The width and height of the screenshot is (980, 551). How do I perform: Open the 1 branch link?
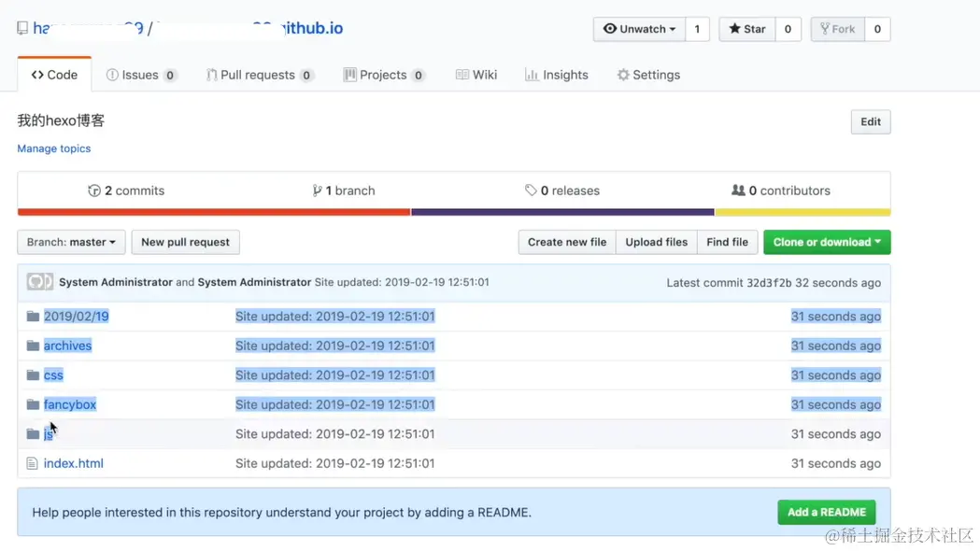pos(344,191)
